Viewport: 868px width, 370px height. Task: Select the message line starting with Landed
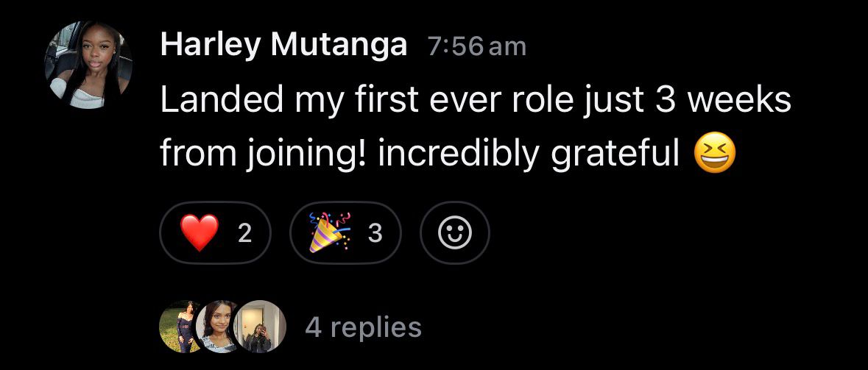[x=476, y=102]
